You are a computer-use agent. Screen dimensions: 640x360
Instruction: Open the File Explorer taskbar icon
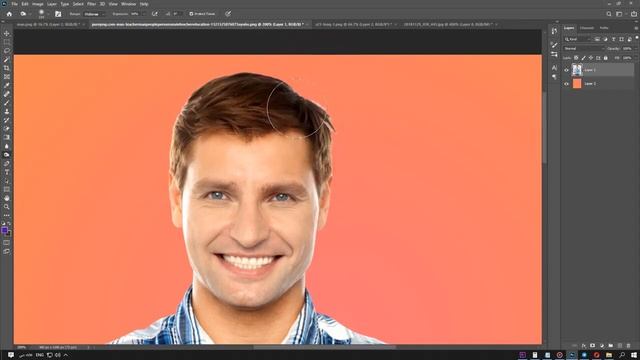click(x=609, y=355)
